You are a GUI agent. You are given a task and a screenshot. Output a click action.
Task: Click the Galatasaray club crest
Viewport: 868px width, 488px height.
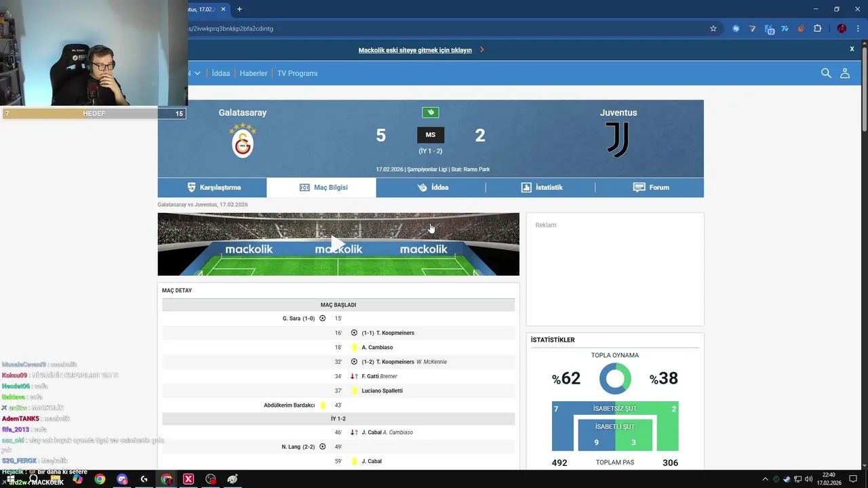[x=243, y=140]
